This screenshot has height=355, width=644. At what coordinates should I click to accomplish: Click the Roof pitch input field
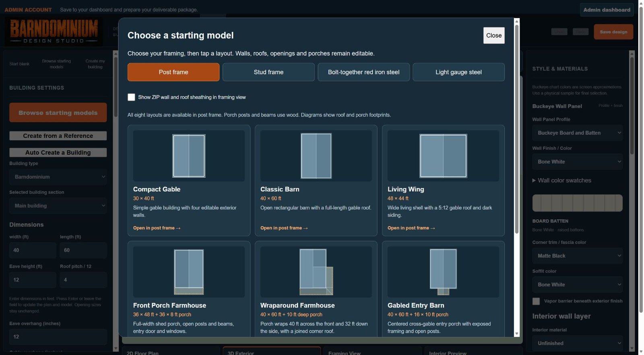(83, 280)
